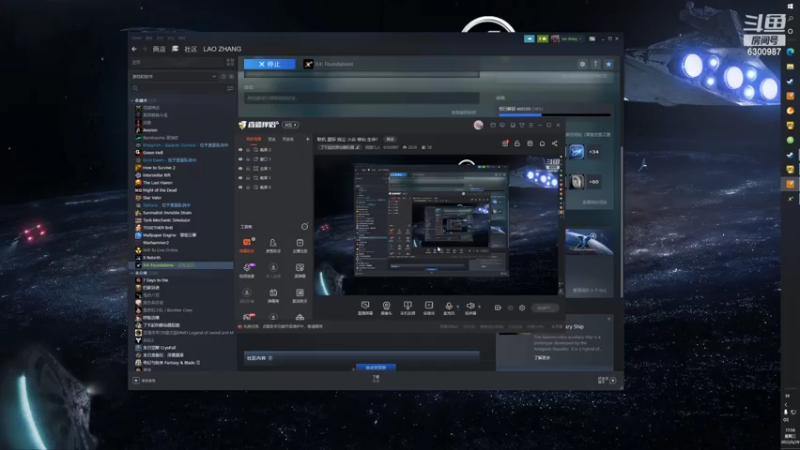Add a new scene with plus icon
The width and height of the screenshot is (800, 450).
click(307, 139)
